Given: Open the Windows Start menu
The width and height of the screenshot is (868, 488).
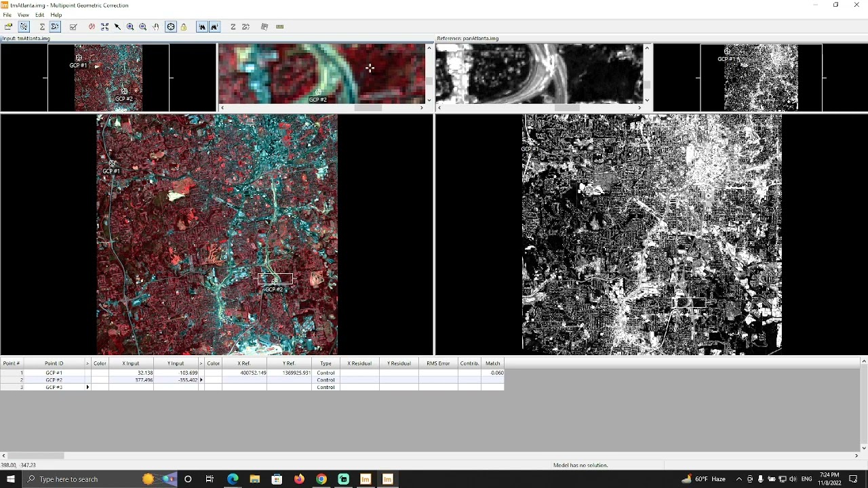Looking at the screenshot, I should 10,479.
